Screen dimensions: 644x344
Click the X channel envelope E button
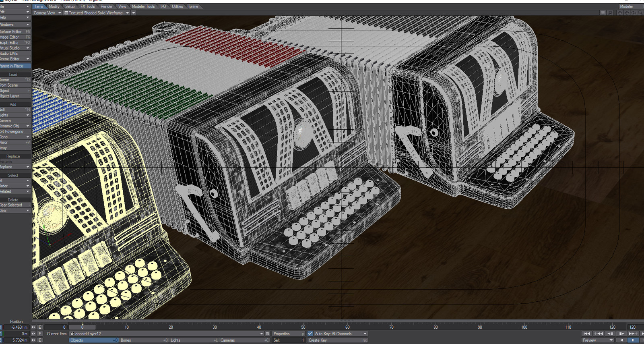(x=40, y=327)
